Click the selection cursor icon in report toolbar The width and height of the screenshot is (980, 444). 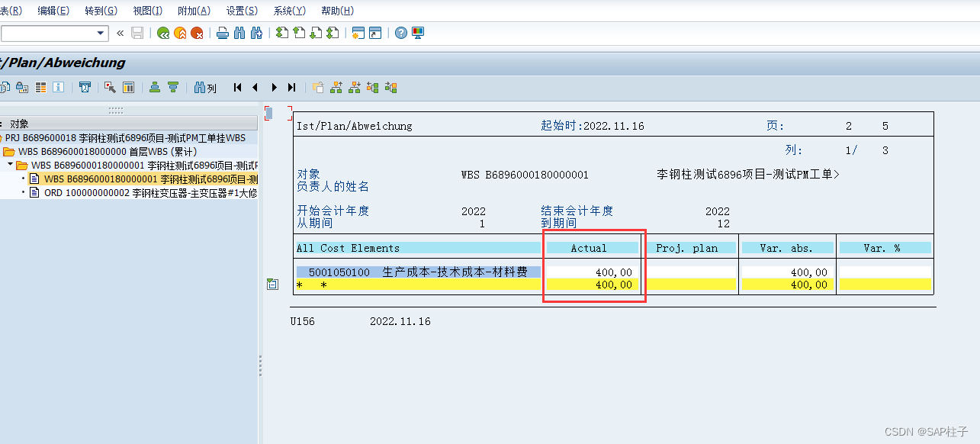click(x=111, y=88)
